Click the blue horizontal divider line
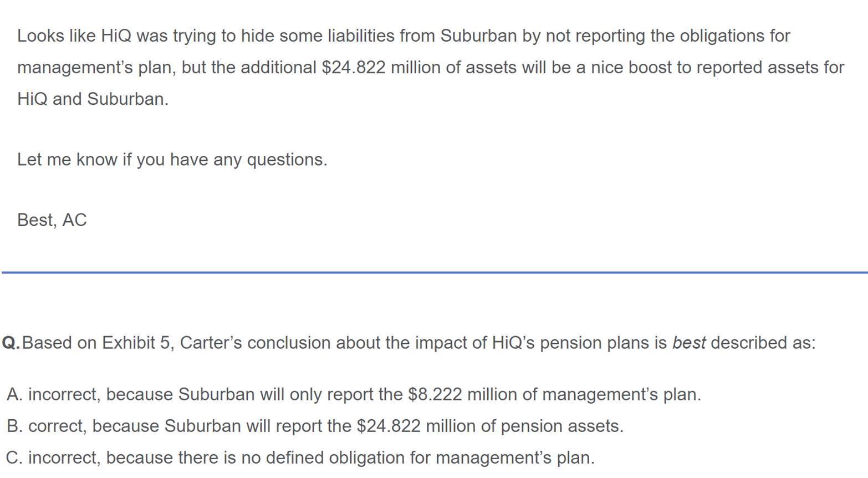 434,272
